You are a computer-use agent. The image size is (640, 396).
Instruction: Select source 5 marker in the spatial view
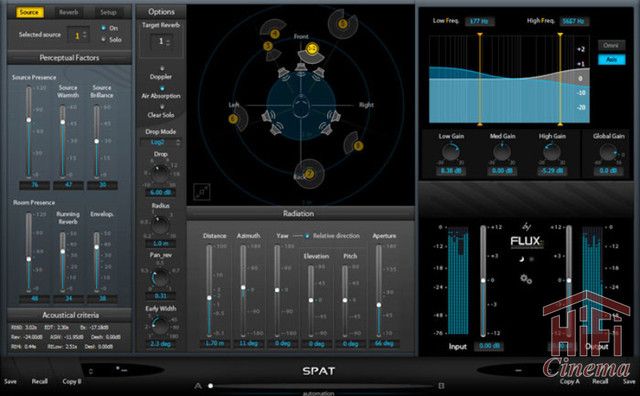coord(343,24)
